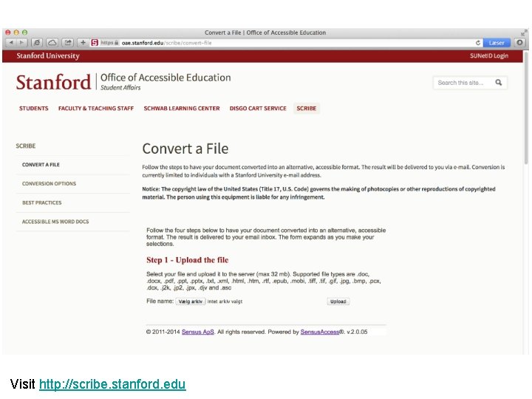The width and height of the screenshot is (532, 399).
Task: Click the Stanford wordmark logo
Action: (54, 82)
